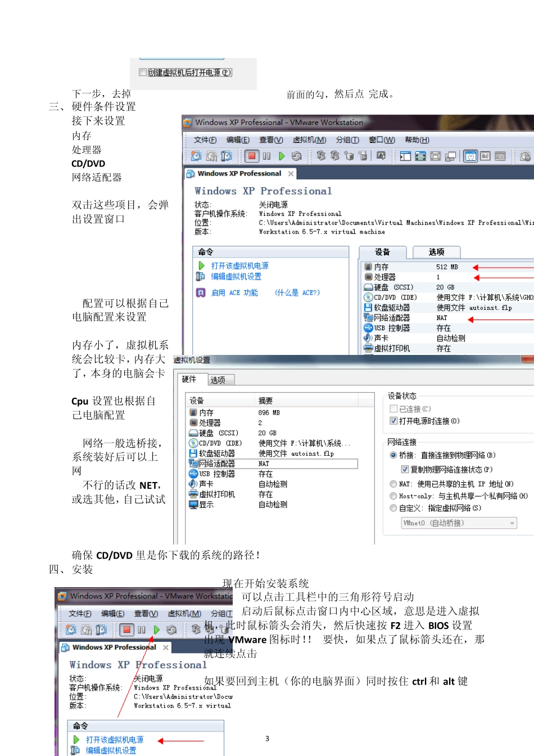Click the pause icon in lower VMware toolbar
The image size is (534, 756).
click(141, 629)
